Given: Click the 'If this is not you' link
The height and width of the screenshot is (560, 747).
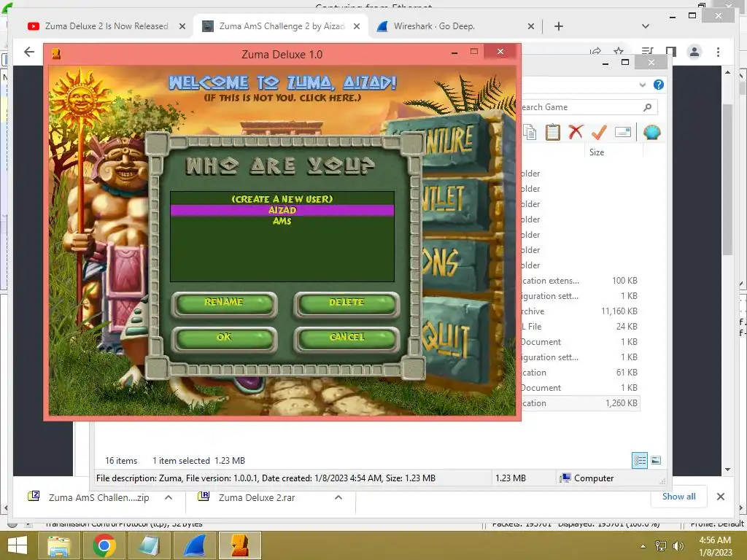Looking at the screenshot, I should pos(282,98).
